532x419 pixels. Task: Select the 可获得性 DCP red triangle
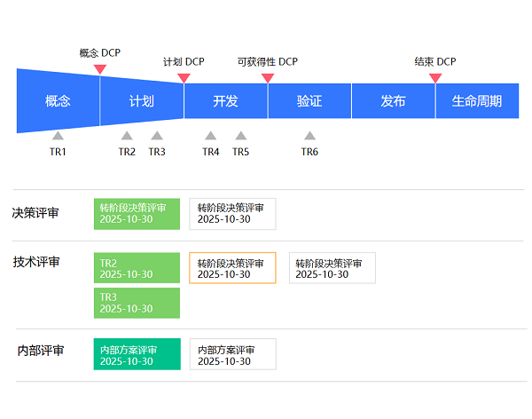[x=268, y=78]
